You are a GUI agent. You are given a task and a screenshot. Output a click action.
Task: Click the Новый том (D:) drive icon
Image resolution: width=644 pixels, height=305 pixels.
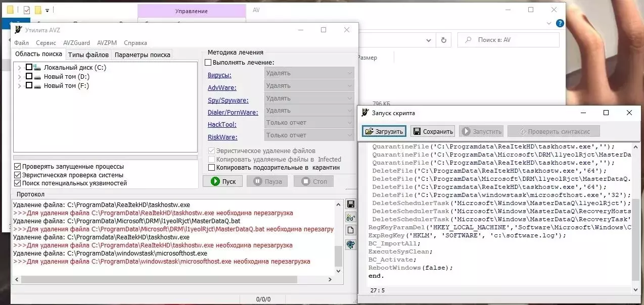pyautogui.click(x=37, y=77)
